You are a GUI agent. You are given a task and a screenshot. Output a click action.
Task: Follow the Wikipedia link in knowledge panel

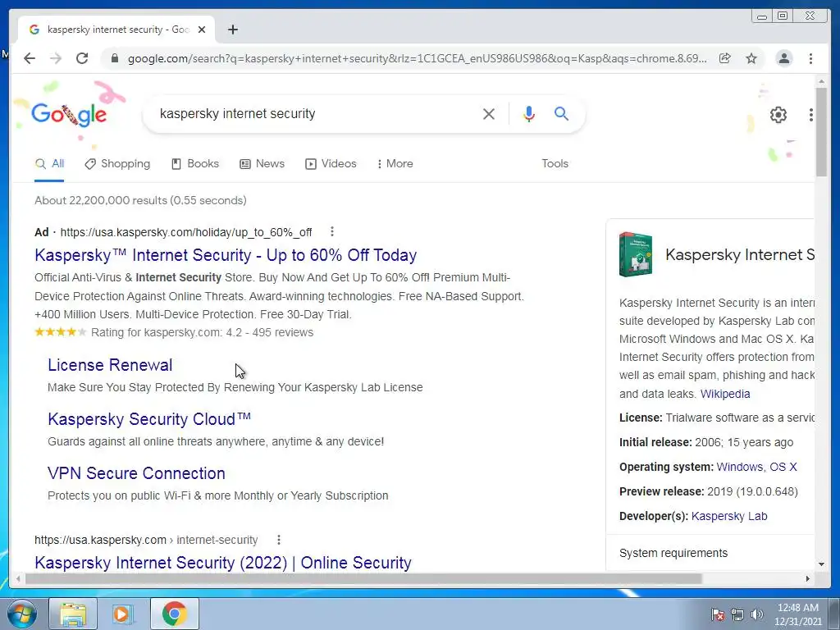tap(725, 394)
